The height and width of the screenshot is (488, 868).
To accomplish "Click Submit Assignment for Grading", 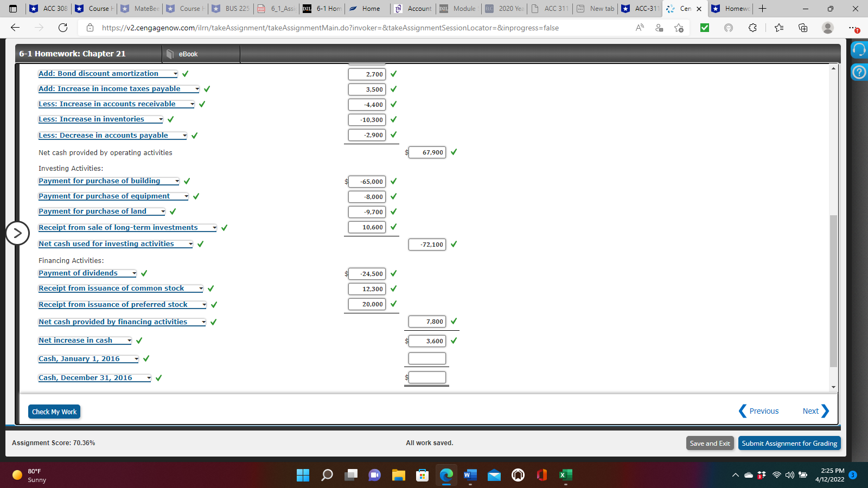I will click(789, 443).
